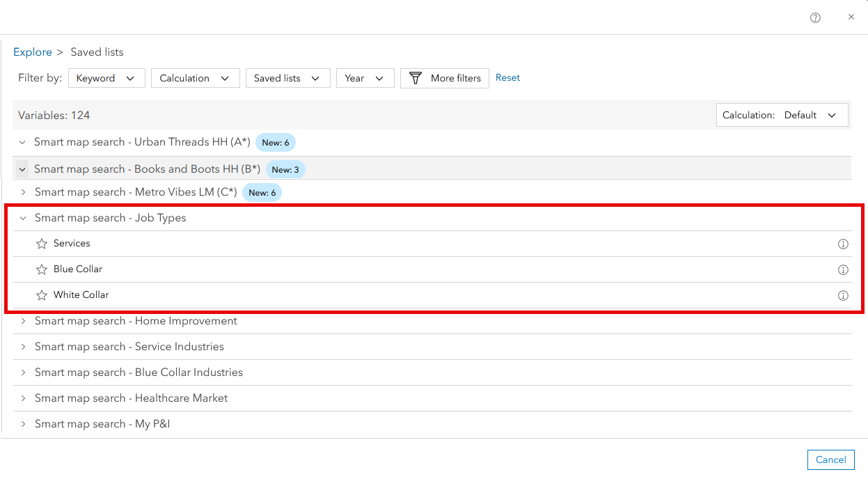Open the Keyword filter dropdown

tap(106, 78)
